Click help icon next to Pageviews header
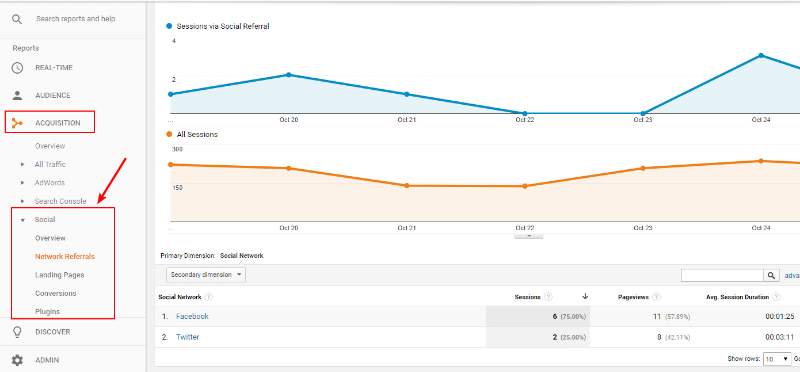The height and width of the screenshot is (372, 800). (657, 296)
